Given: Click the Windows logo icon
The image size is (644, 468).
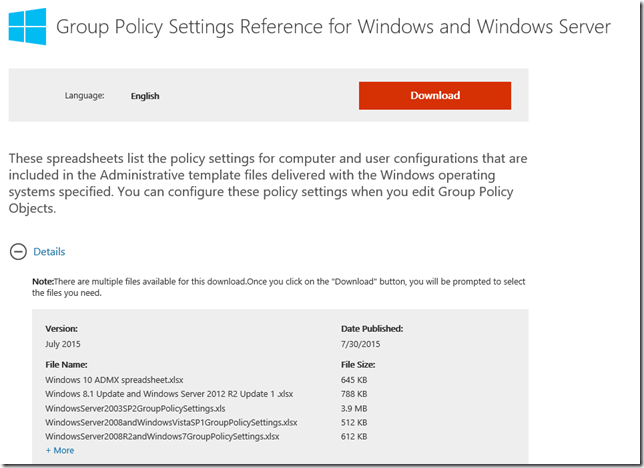Looking at the screenshot, I should [x=26, y=27].
